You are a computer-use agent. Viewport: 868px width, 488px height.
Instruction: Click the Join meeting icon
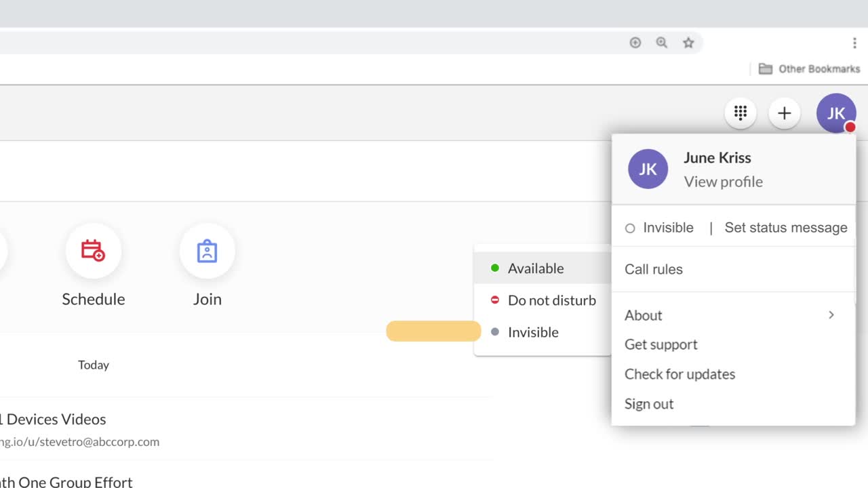(208, 251)
